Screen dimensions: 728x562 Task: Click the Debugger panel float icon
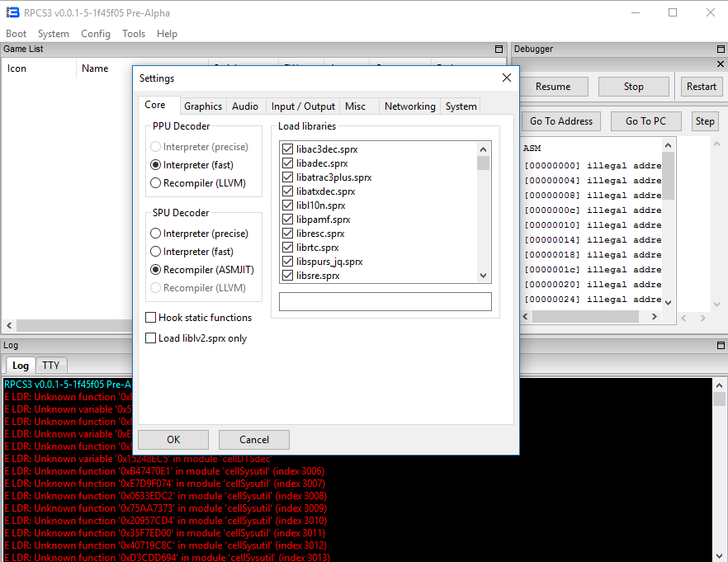pyautogui.click(x=720, y=50)
